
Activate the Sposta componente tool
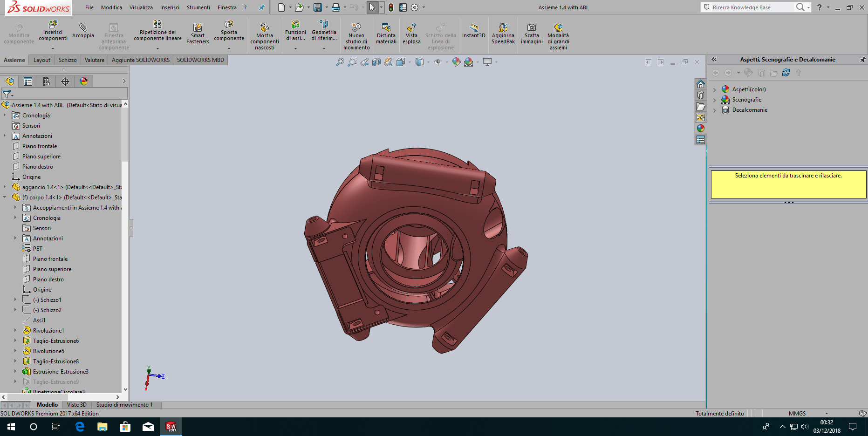(x=229, y=31)
